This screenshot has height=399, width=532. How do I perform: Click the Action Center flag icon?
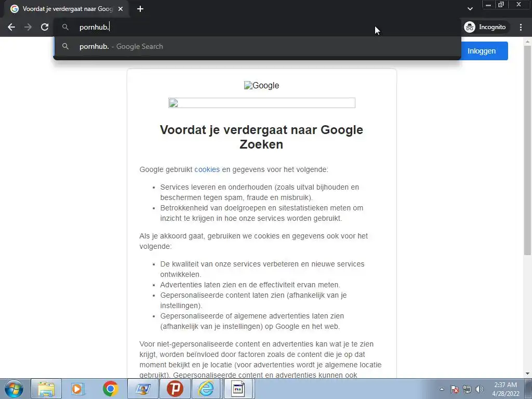coord(455,389)
